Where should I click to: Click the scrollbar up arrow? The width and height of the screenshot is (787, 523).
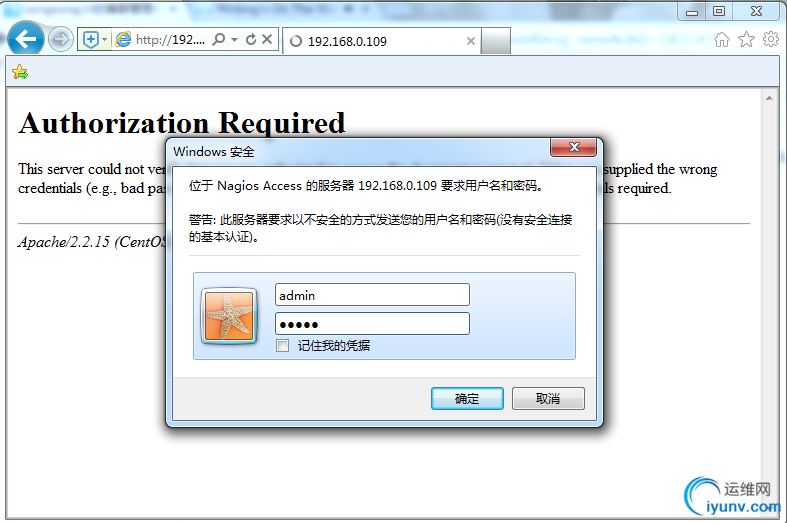pos(769,98)
